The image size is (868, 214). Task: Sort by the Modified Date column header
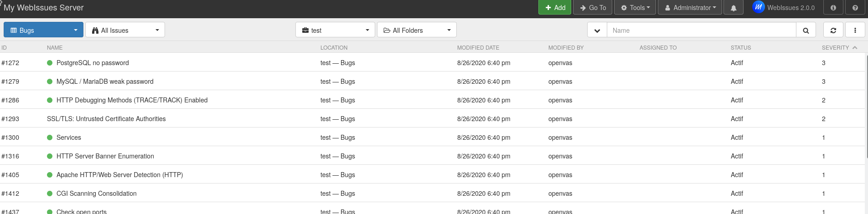[x=478, y=48]
